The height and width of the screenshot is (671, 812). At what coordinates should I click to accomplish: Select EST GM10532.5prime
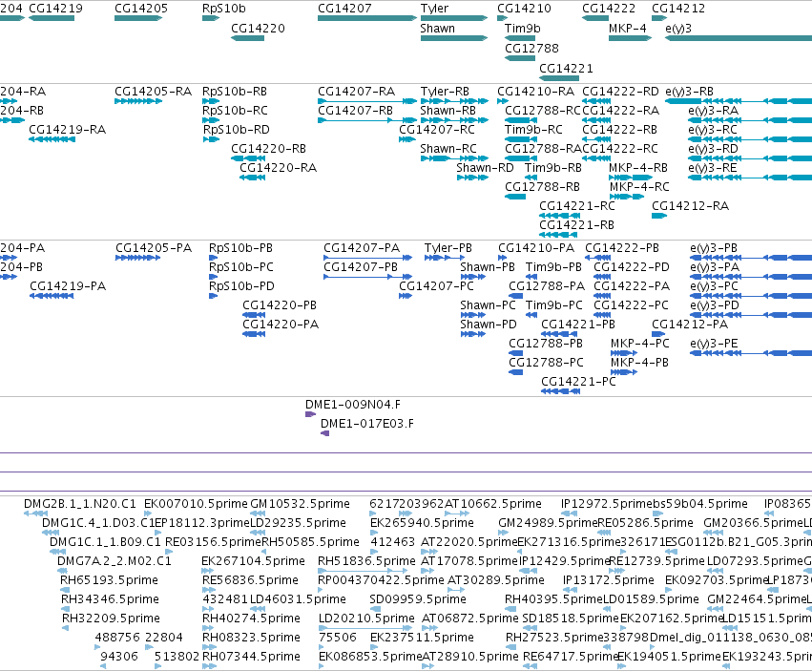click(x=300, y=504)
